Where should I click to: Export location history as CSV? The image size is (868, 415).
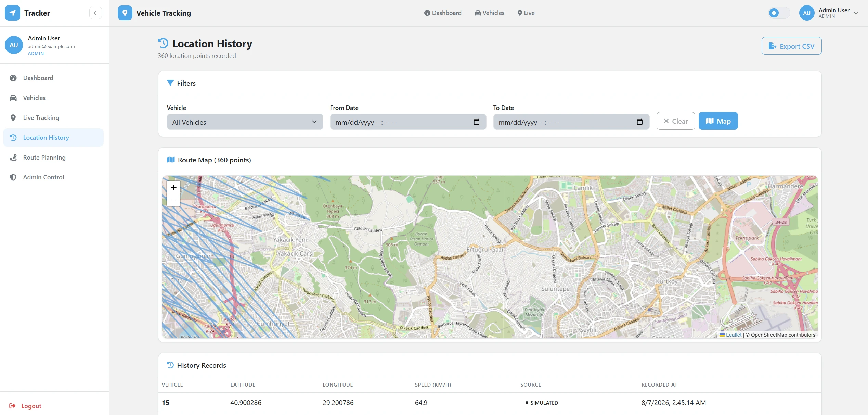click(x=791, y=46)
